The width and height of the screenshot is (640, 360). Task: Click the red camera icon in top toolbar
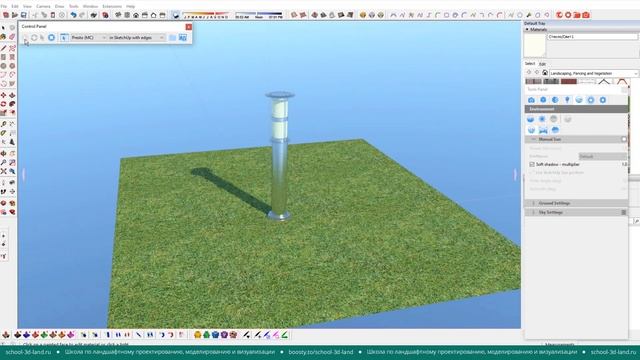pyautogui.click(x=586, y=15)
